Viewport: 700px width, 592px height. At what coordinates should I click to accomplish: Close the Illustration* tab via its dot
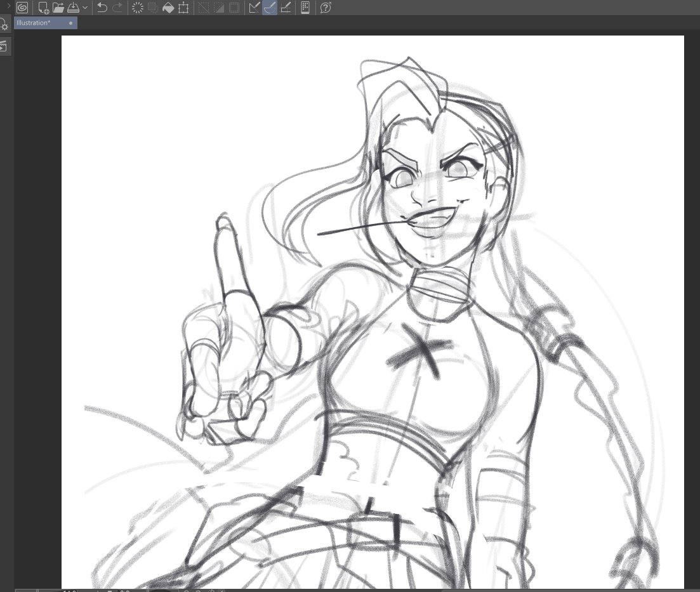pyautogui.click(x=70, y=23)
